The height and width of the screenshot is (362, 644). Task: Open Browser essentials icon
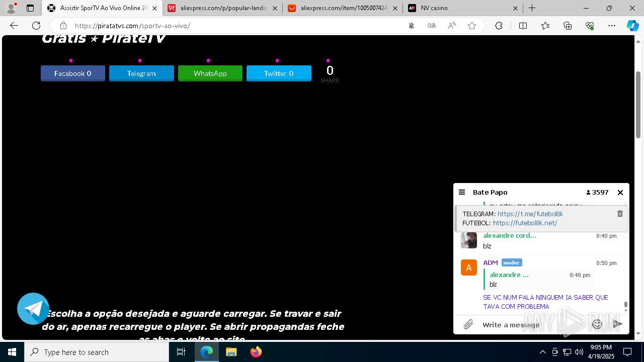[590, 26]
